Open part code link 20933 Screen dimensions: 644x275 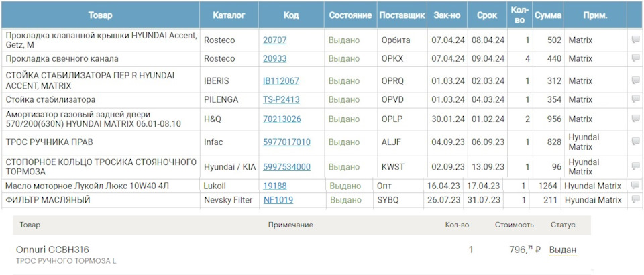[x=275, y=59]
